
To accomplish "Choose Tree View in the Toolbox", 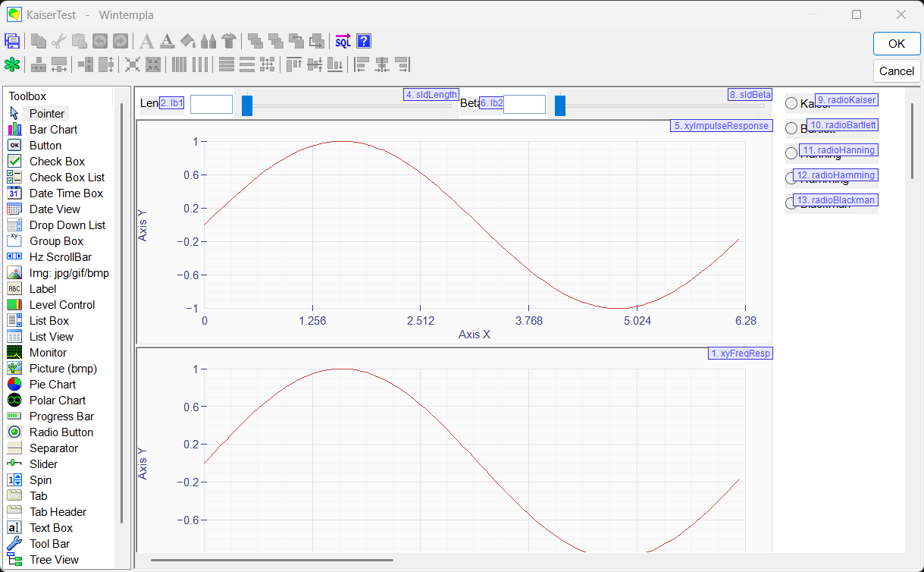I will 54,559.
